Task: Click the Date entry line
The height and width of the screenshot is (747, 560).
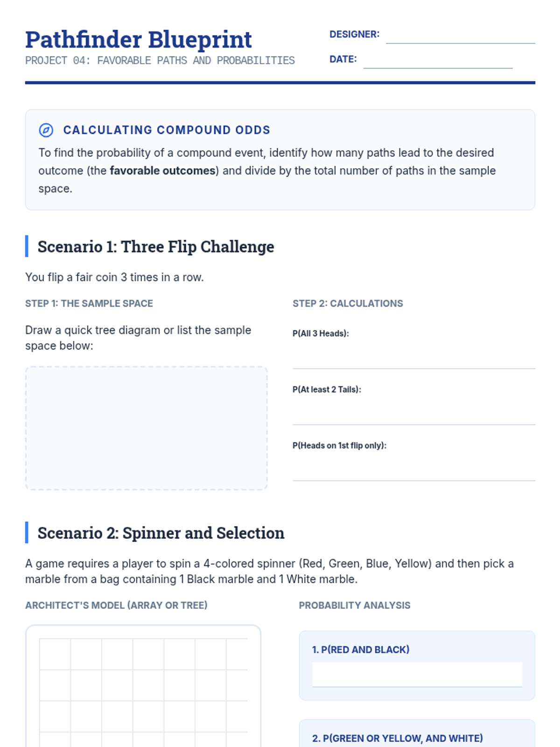Action: [x=438, y=61]
